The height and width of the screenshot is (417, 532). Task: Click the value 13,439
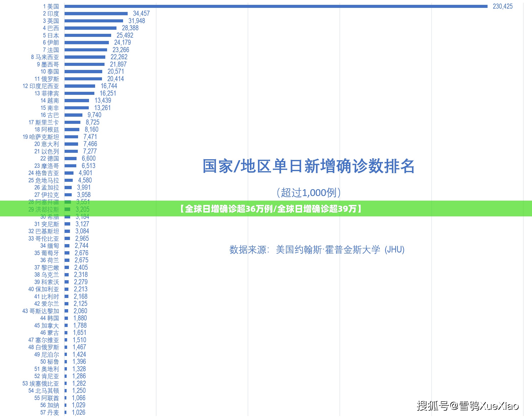pyautogui.click(x=103, y=100)
